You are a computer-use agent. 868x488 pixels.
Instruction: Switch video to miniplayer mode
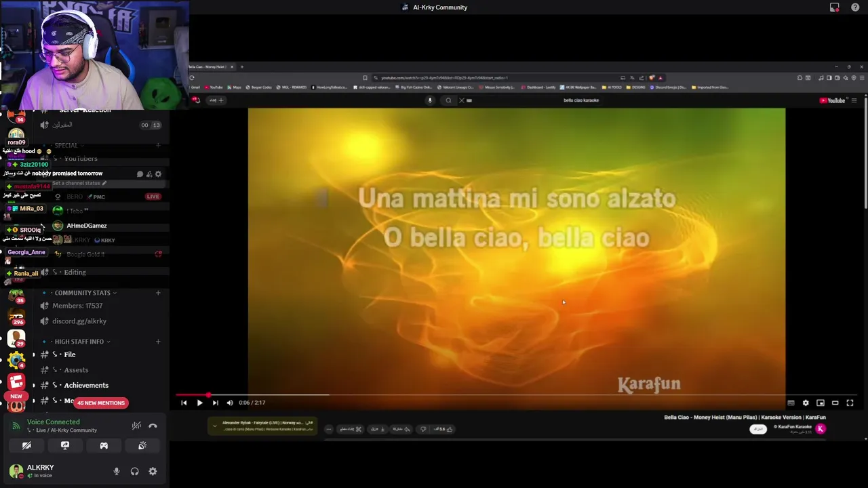coord(821,403)
